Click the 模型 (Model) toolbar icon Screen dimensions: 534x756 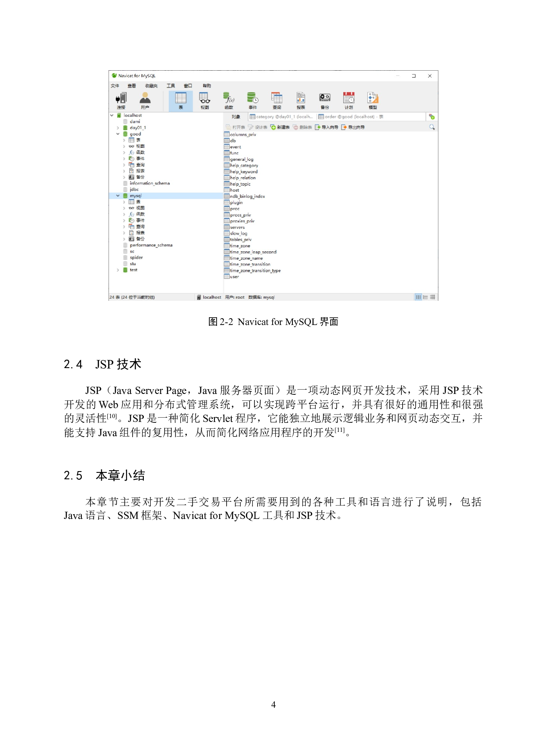click(x=373, y=100)
